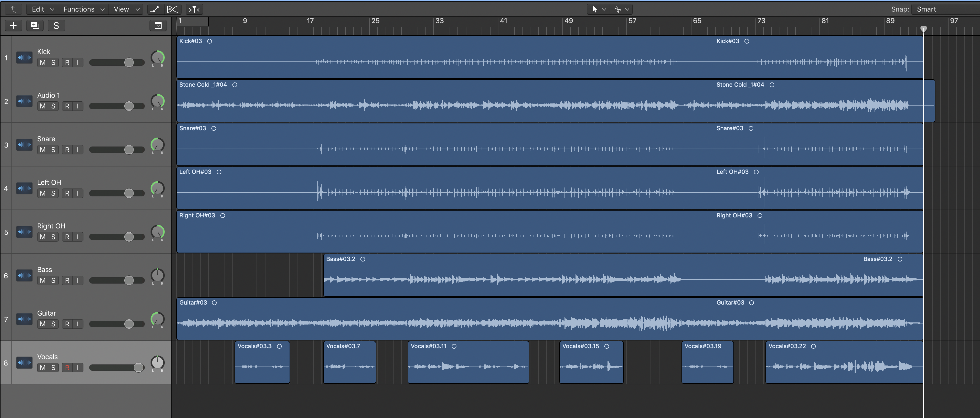980x418 pixels.
Task: Click the Right OH track waveform icon
Action: coord(24,232)
